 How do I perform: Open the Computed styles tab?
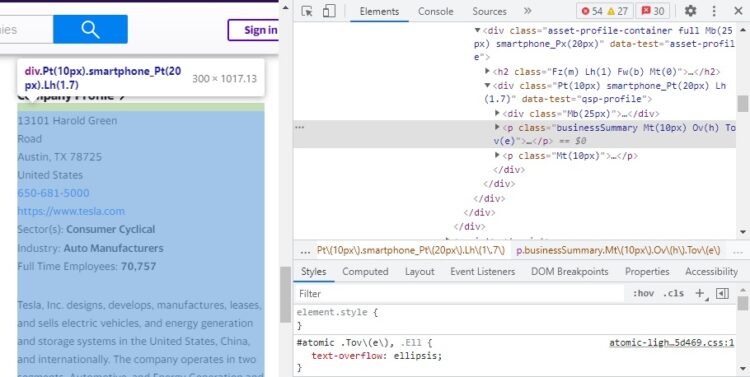click(x=365, y=271)
